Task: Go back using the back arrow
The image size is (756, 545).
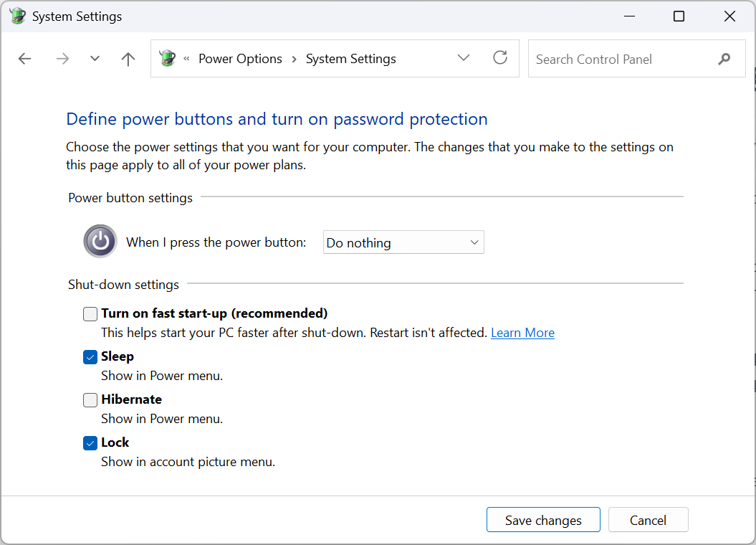Action: click(x=25, y=59)
